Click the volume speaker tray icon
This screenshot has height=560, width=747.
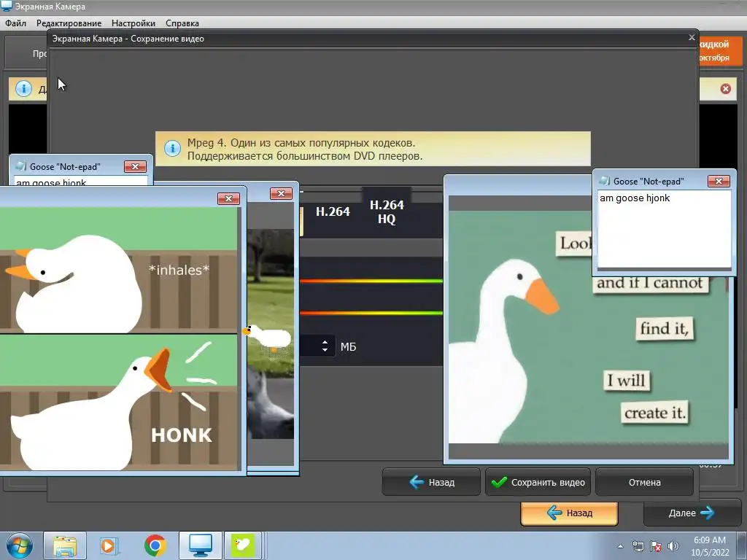click(x=673, y=546)
